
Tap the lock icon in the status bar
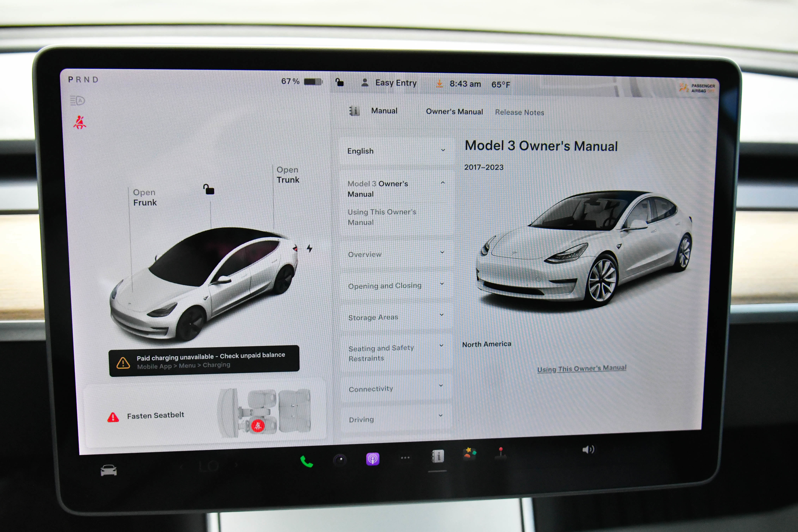(340, 82)
